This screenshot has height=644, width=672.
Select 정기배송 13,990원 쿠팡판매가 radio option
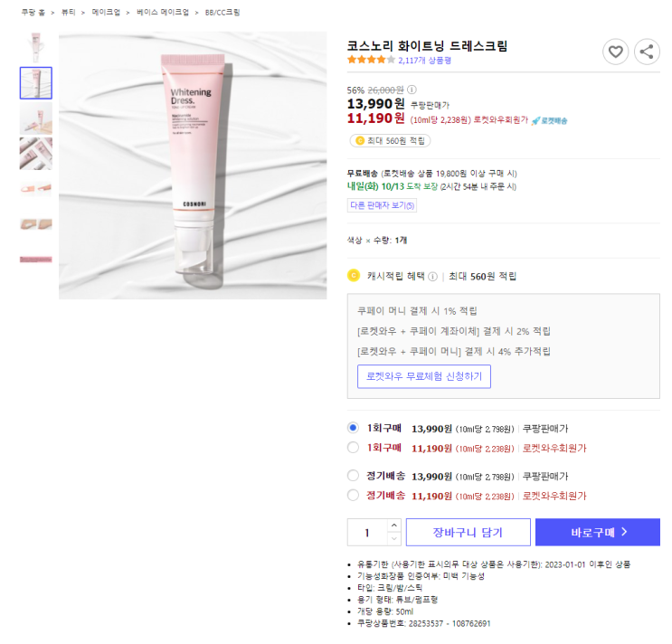coord(353,475)
